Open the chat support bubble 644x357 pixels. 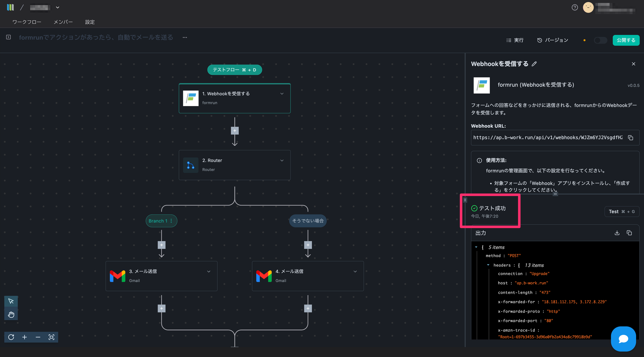623,339
